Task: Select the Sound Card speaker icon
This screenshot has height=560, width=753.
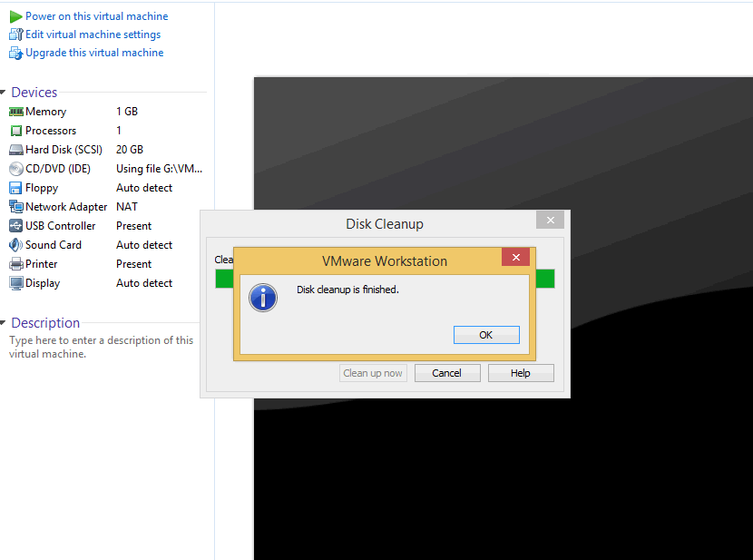Action: pyautogui.click(x=15, y=245)
